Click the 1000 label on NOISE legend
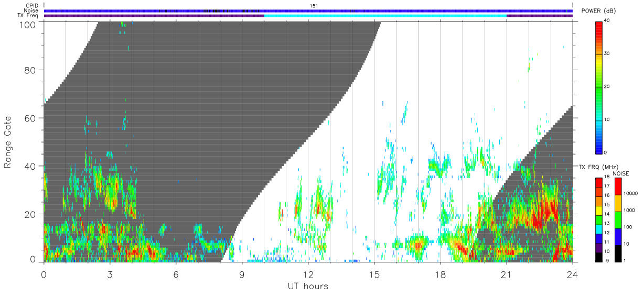The width and height of the screenshot is (644, 297). pyautogui.click(x=630, y=210)
